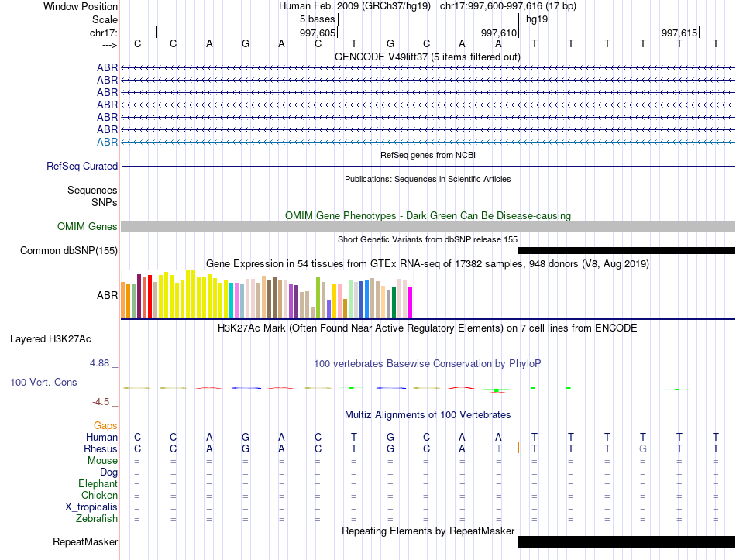The height and width of the screenshot is (560, 736).
Task: Click the Zebrafish alignment row label
Action: [x=97, y=519]
